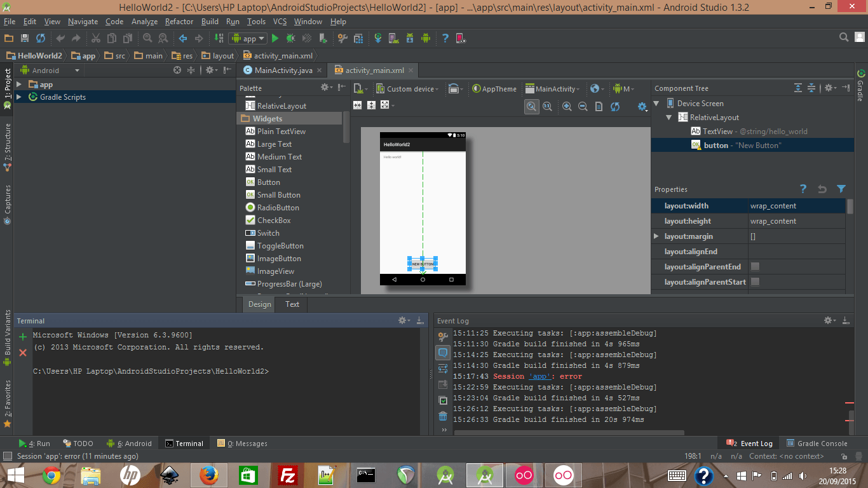Select Plain TextView in Palette
The image size is (868, 488).
(x=276, y=131)
